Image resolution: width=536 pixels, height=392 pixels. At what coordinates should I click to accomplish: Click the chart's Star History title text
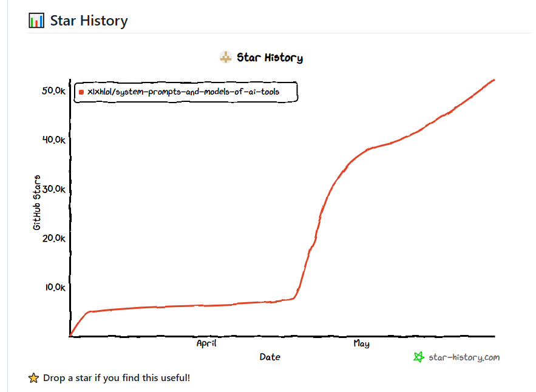tap(270, 58)
